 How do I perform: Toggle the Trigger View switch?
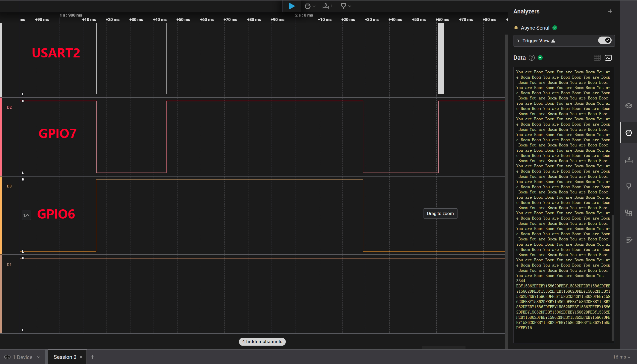(x=604, y=41)
